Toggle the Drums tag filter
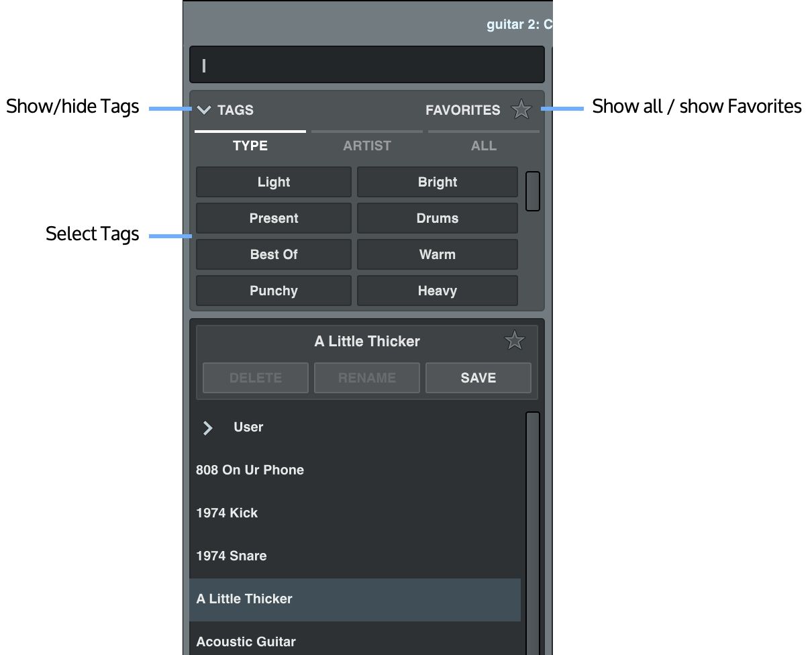The width and height of the screenshot is (812, 655). tap(437, 218)
